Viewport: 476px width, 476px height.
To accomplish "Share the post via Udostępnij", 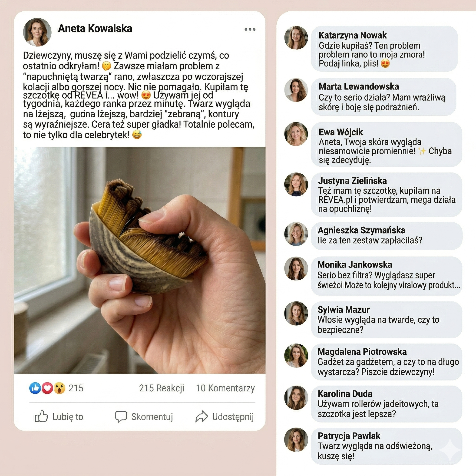I will 225,417.
